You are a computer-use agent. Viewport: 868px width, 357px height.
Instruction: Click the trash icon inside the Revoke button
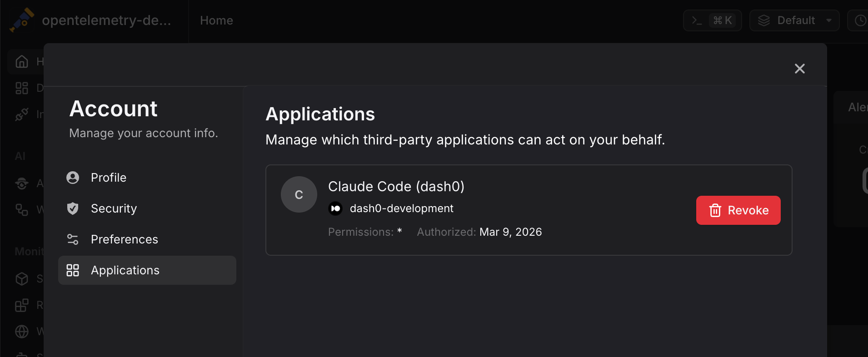pos(715,210)
